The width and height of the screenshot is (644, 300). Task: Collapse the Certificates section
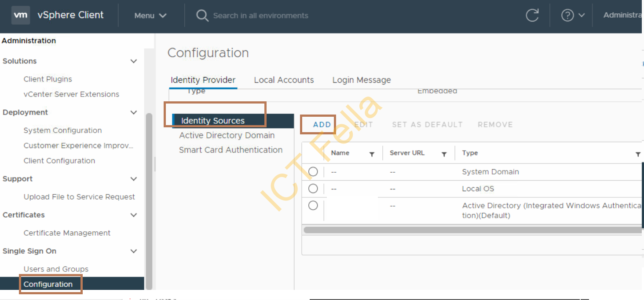134,215
